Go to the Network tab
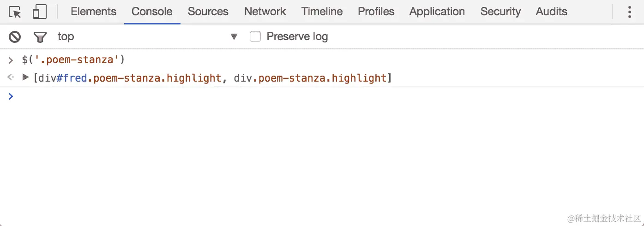Viewport: 644px width, 226px height. [265, 12]
